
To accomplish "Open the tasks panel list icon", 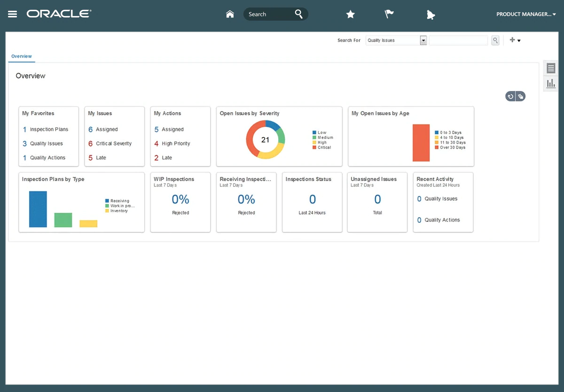I will [x=551, y=69].
